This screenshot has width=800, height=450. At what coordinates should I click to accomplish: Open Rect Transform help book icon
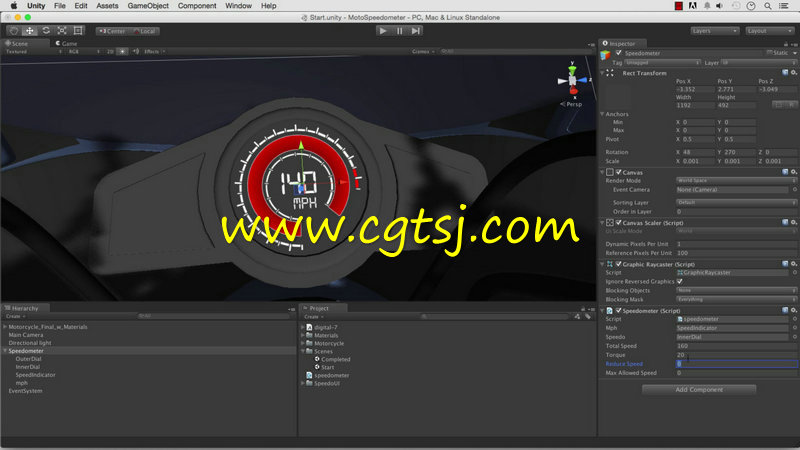point(785,73)
